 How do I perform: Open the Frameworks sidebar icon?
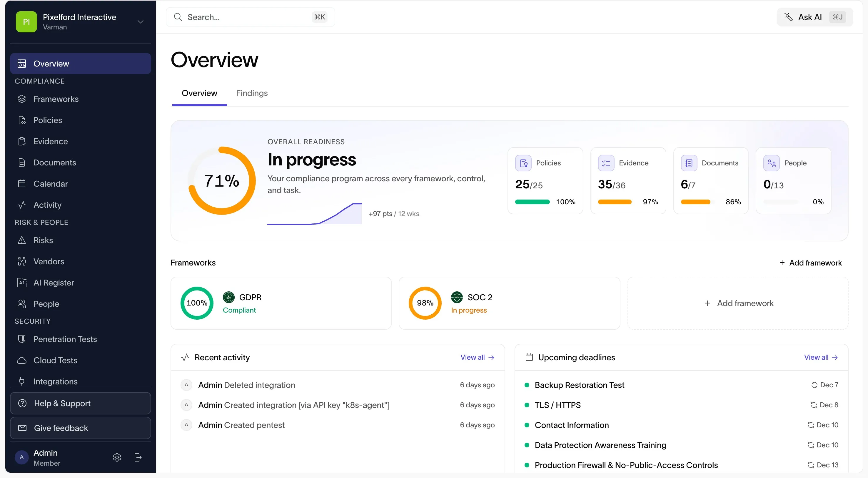[21, 99]
